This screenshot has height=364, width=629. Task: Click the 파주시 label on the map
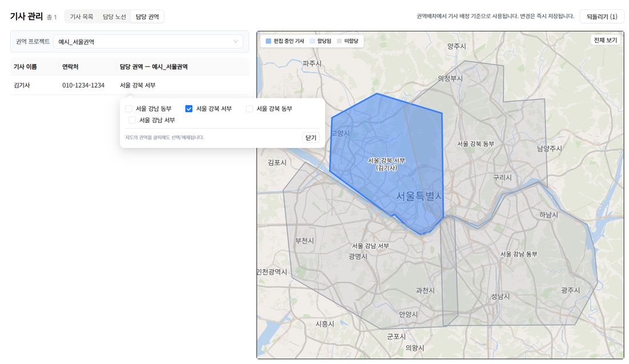pos(312,63)
